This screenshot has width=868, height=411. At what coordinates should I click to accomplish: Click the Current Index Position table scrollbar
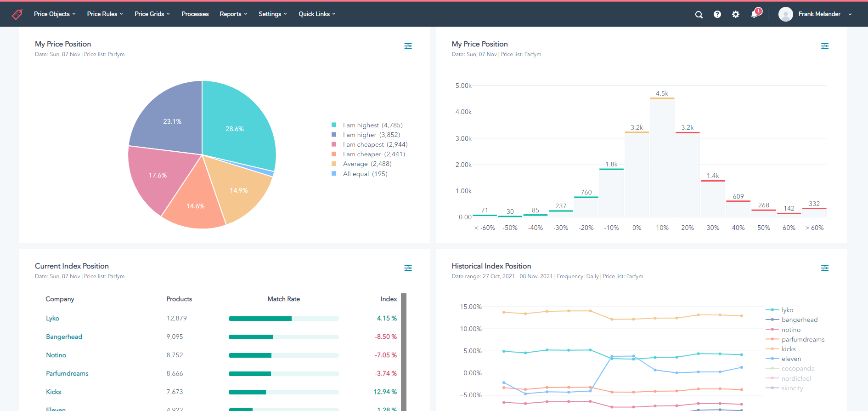coord(404,352)
